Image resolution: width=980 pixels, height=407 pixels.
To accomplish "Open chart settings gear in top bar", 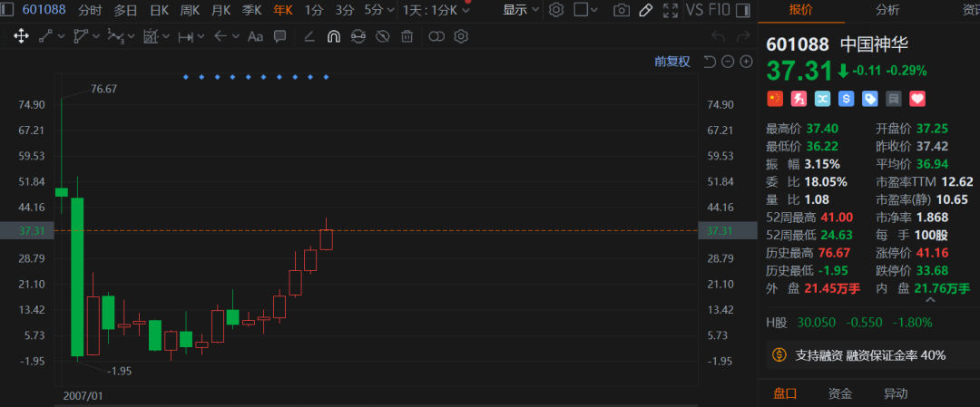I will point(556,9).
